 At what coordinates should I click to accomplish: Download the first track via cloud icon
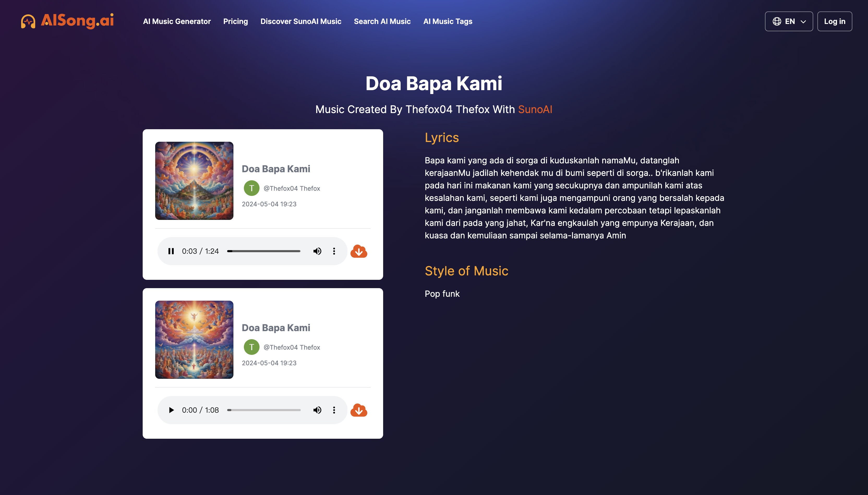359,251
